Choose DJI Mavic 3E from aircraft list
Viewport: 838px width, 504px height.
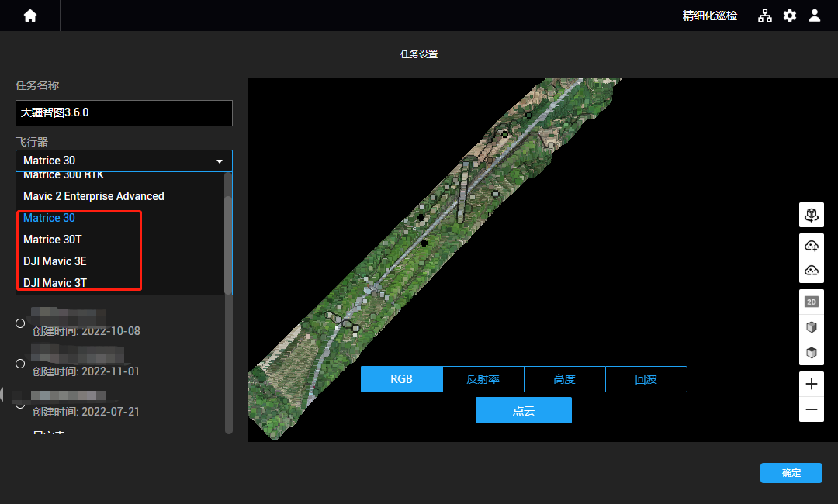pyautogui.click(x=54, y=261)
